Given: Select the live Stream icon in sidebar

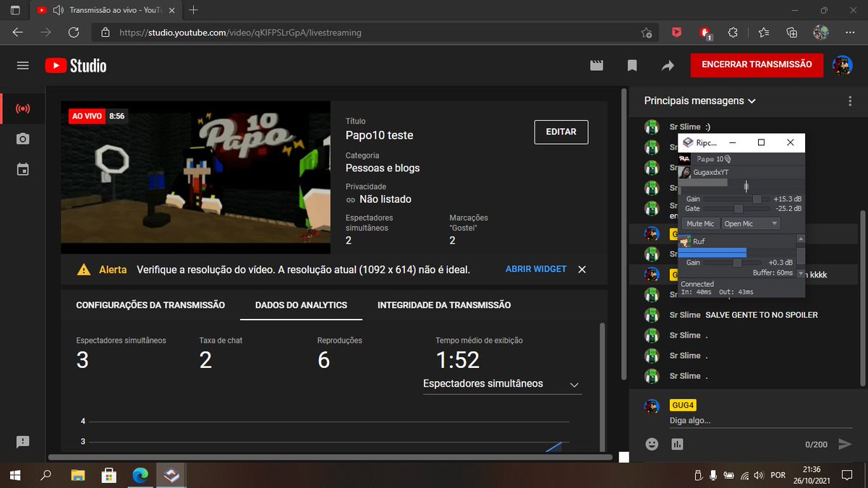Looking at the screenshot, I should (22, 109).
